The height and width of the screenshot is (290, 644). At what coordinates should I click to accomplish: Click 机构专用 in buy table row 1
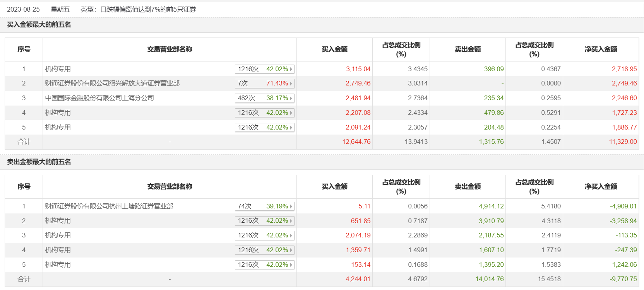(x=58, y=69)
